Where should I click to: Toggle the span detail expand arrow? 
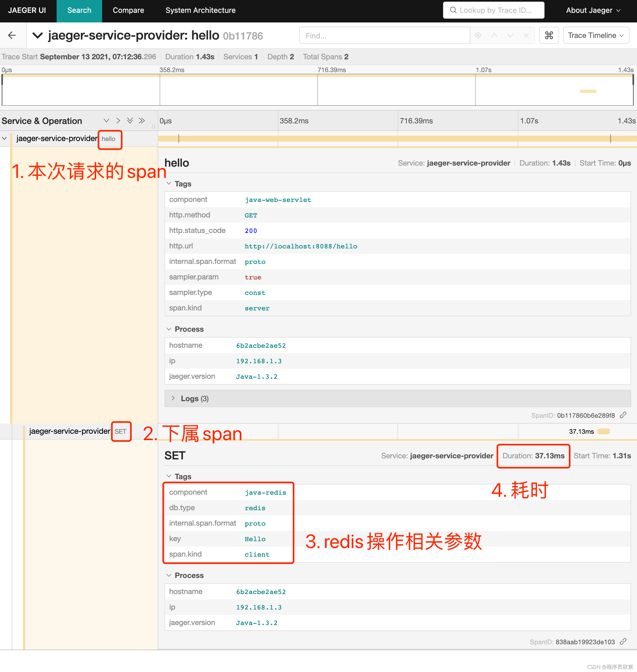pos(6,138)
